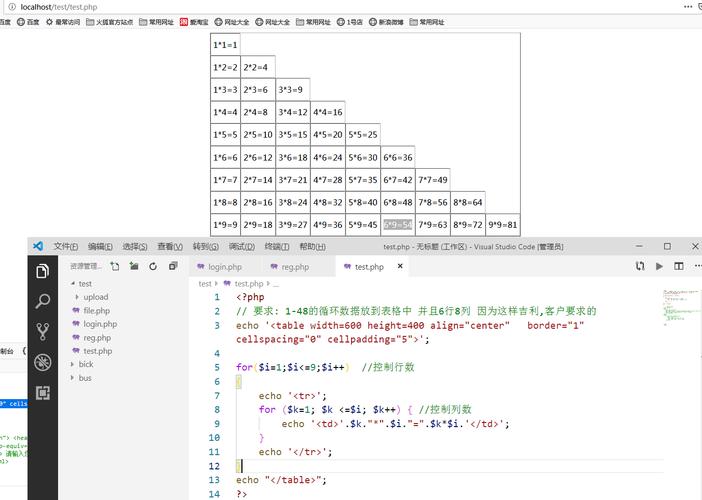Click the 新浪微博 bookmark

[x=386, y=22]
